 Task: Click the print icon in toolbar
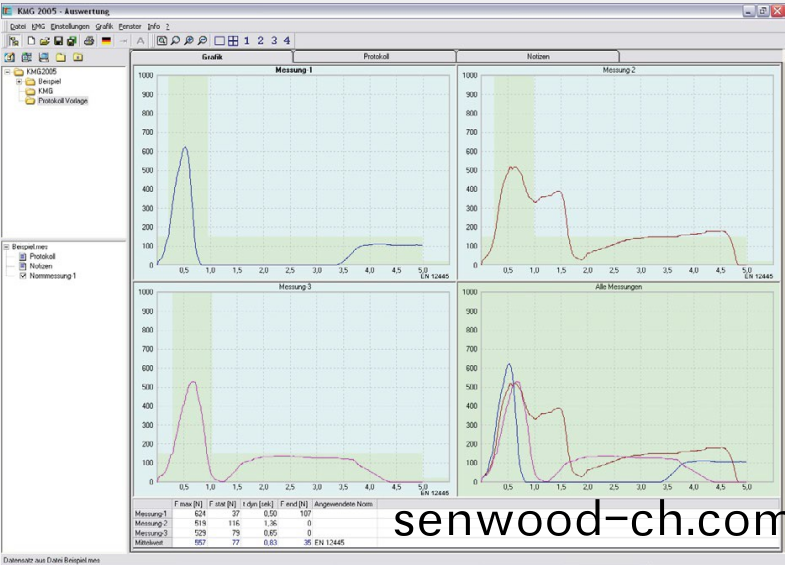89,41
